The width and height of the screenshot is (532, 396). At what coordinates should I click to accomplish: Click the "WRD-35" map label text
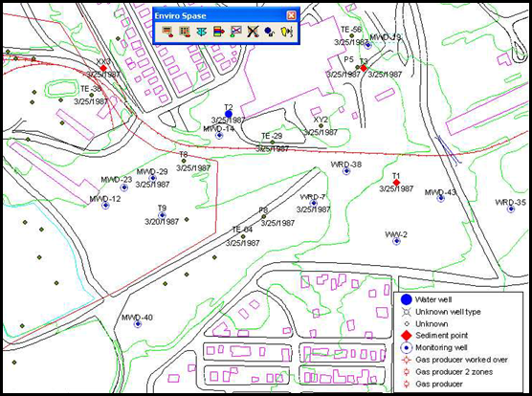point(510,203)
